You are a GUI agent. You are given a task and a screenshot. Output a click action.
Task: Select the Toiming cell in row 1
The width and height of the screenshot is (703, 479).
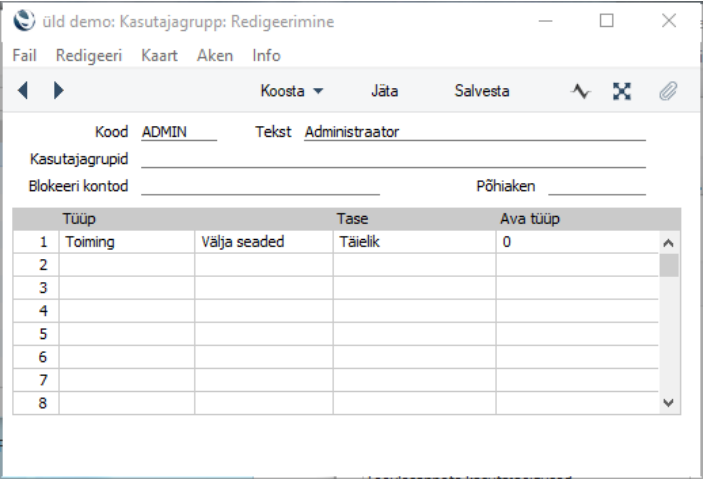pos(127,242)
